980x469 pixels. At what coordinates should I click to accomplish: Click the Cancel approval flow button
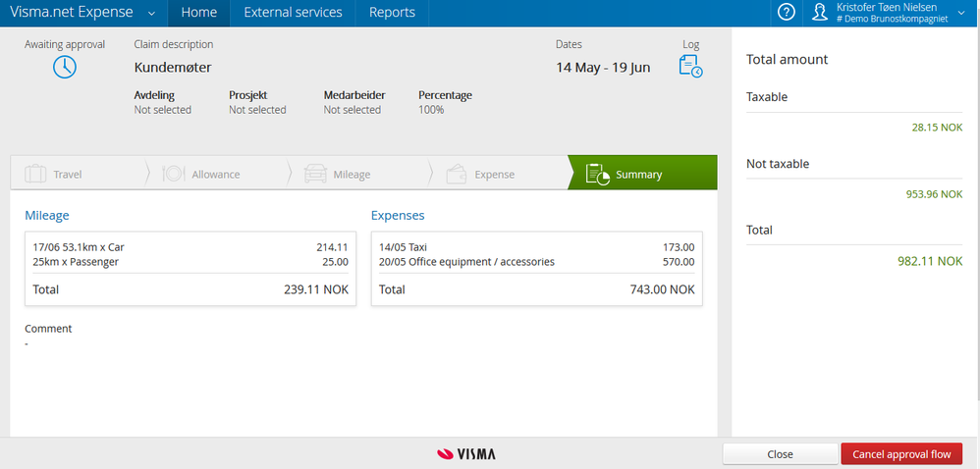coord(900,454)
